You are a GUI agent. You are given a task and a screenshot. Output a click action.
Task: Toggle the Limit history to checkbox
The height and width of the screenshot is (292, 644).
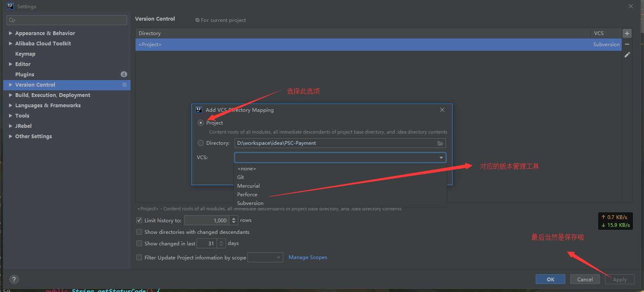pos(139,220)
